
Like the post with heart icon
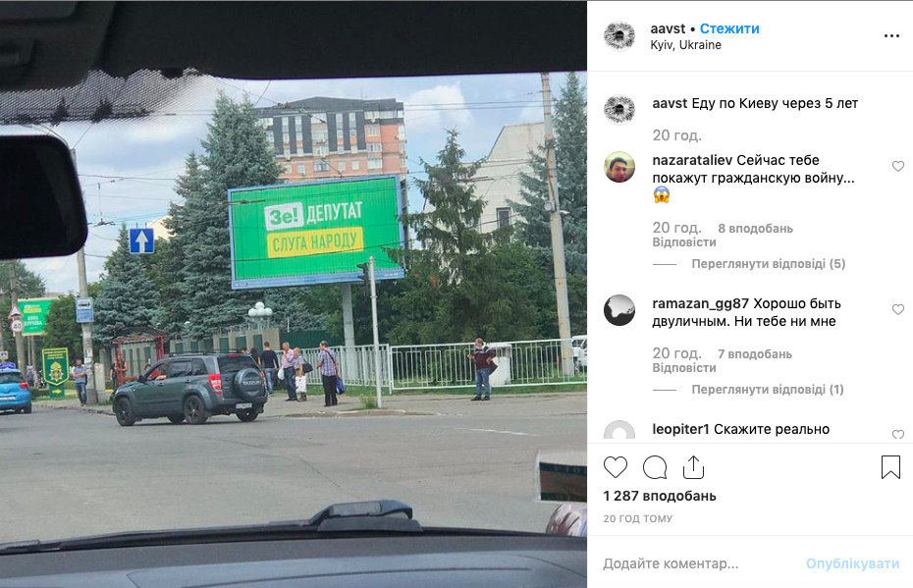point(615,467)
